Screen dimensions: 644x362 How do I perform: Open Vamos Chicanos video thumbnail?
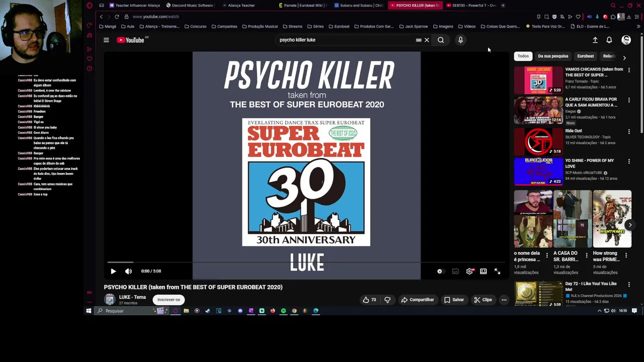pos(538,80)
